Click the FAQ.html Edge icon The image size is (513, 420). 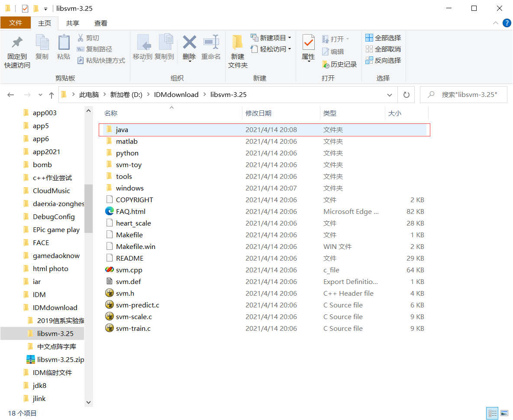click(109, 211)
